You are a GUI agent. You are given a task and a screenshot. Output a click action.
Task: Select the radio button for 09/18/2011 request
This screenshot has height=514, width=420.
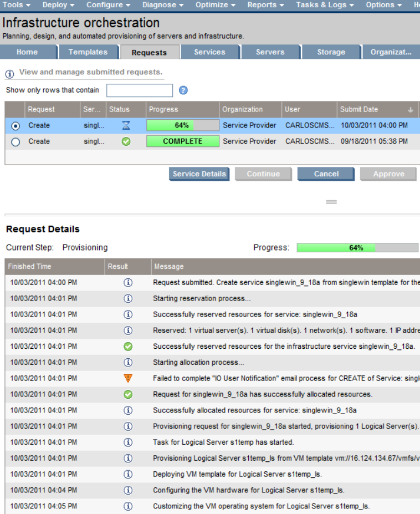(x=16, y=142)
